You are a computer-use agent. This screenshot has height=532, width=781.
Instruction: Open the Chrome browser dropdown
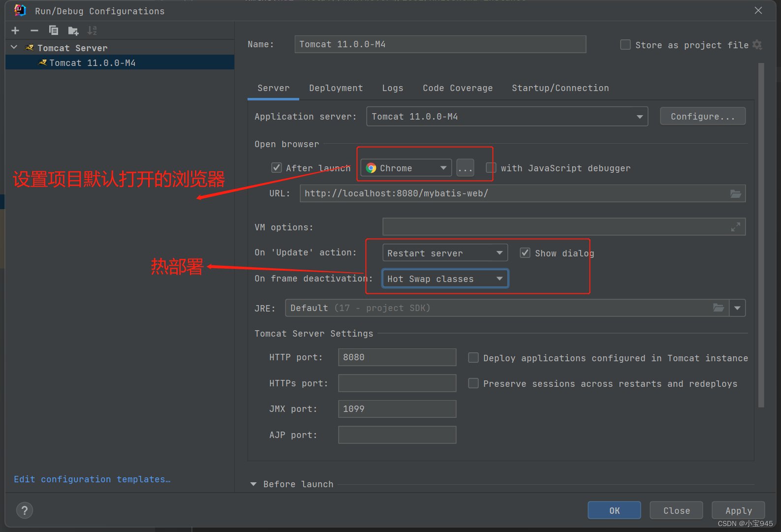406,168
